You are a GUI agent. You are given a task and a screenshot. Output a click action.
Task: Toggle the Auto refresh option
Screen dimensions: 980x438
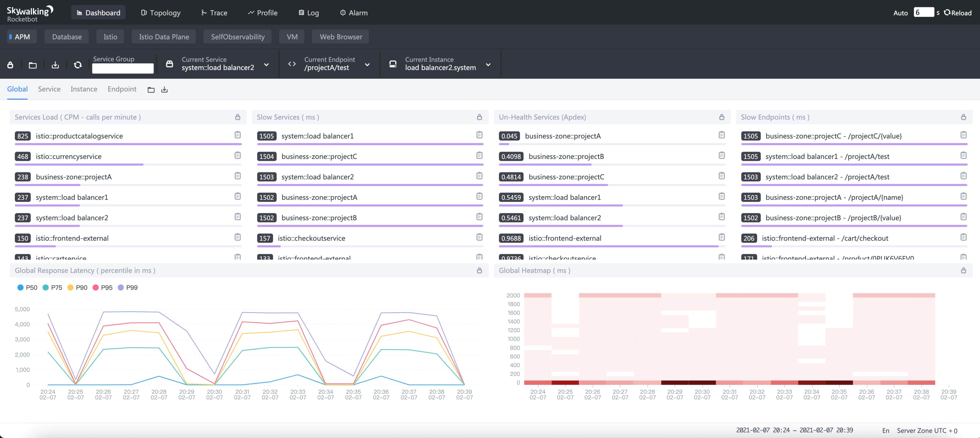coord(900,13)
